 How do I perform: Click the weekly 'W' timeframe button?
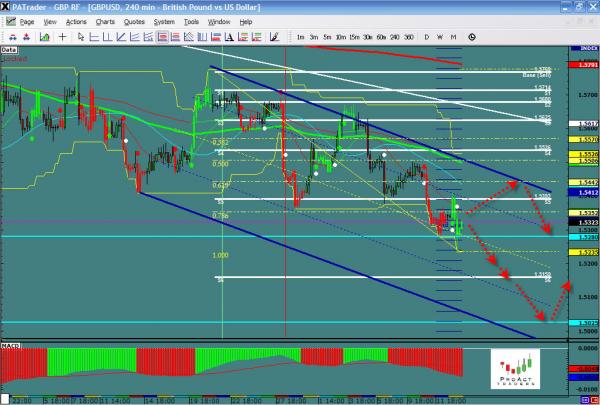click(x=441, y=36)
